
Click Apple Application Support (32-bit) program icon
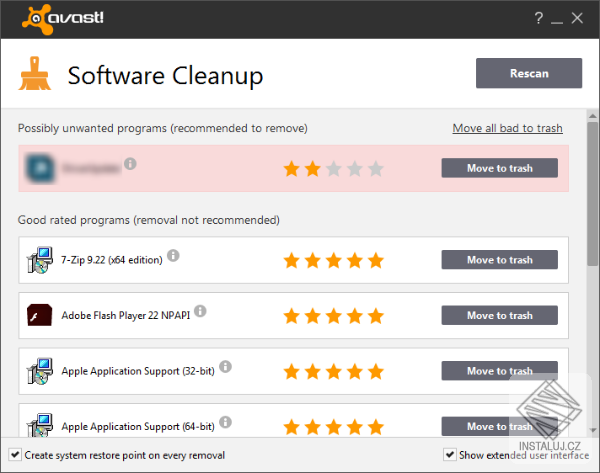pos(39,371)
